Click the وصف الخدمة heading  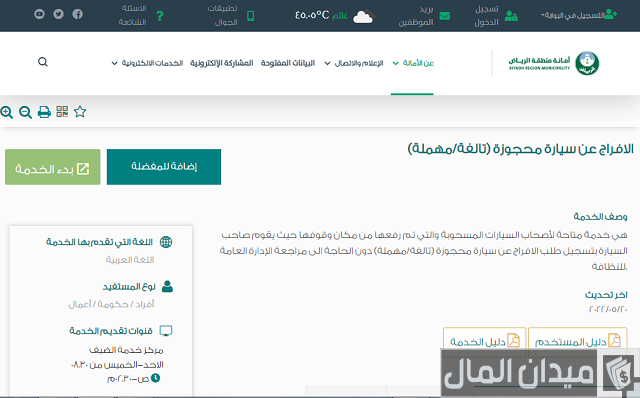(x=600, y=216)
